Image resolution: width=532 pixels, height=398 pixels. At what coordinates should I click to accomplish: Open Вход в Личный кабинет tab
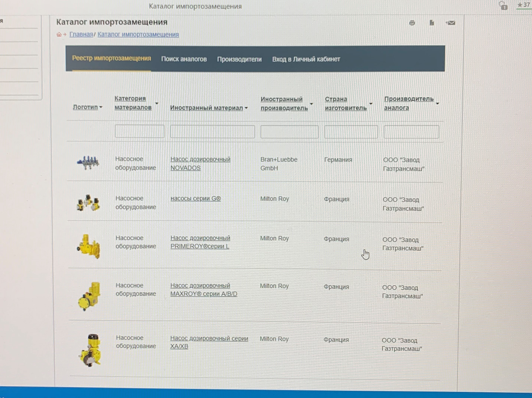coord(306,59)
